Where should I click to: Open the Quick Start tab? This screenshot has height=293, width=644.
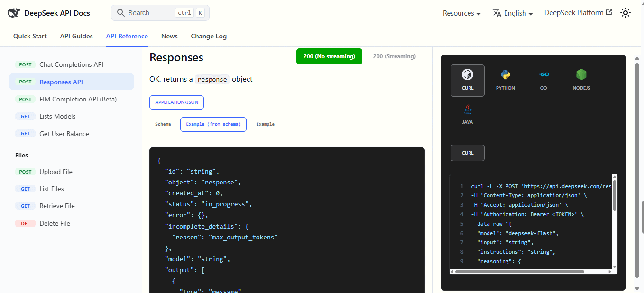(x=30, y=36)
